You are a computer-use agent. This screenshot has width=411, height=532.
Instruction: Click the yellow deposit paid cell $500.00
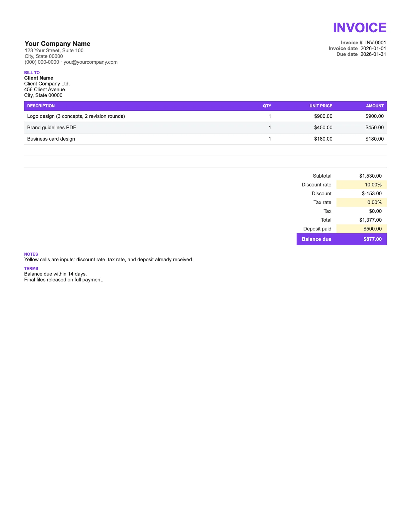pos(362,229)
